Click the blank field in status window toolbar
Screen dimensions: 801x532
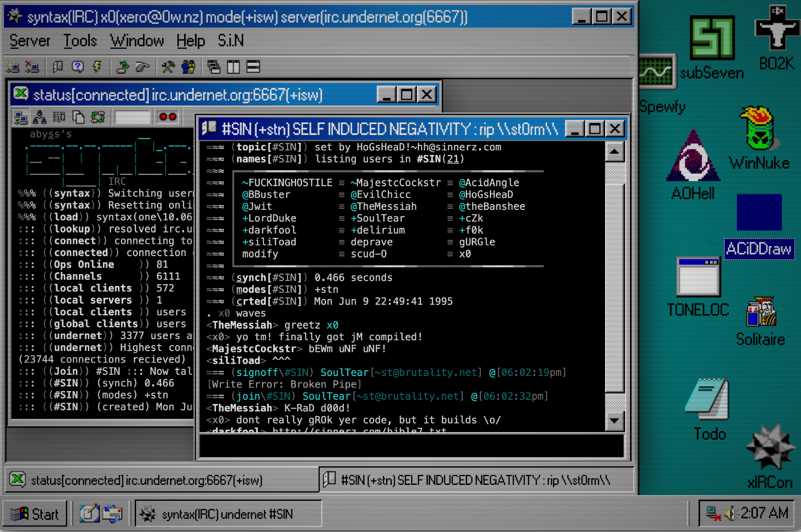coord(132,117)
